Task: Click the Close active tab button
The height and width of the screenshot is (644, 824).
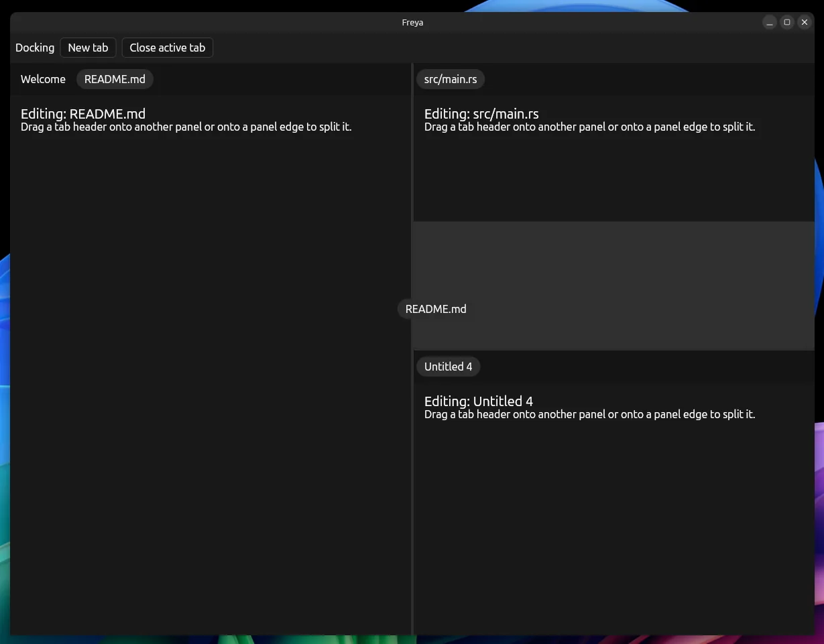Action: point(167,48)
